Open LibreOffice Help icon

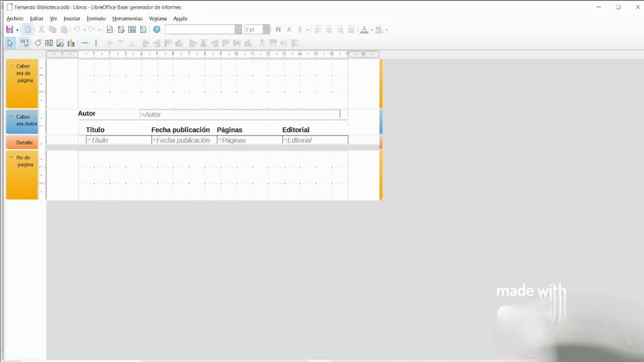click(x=157, y=29)
